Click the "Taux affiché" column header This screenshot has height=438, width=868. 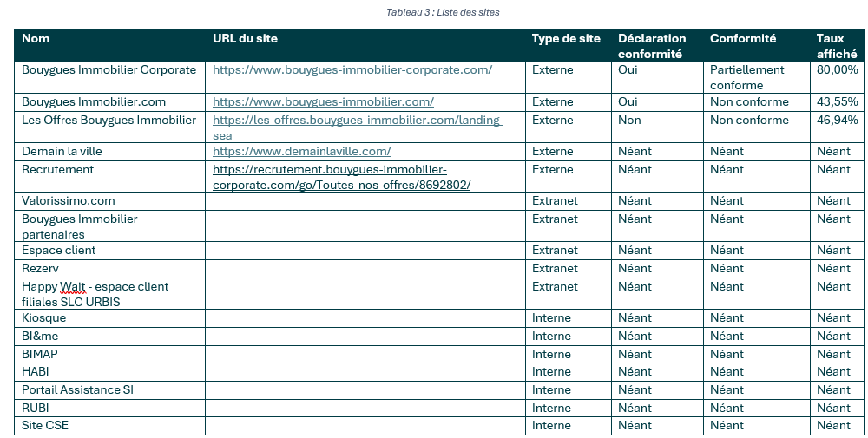click(837, 46)
